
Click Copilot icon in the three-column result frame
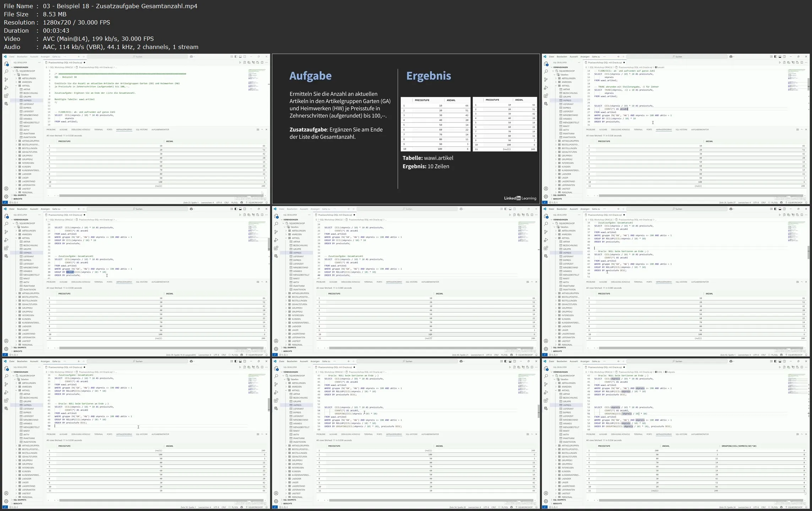pos(731,361)
